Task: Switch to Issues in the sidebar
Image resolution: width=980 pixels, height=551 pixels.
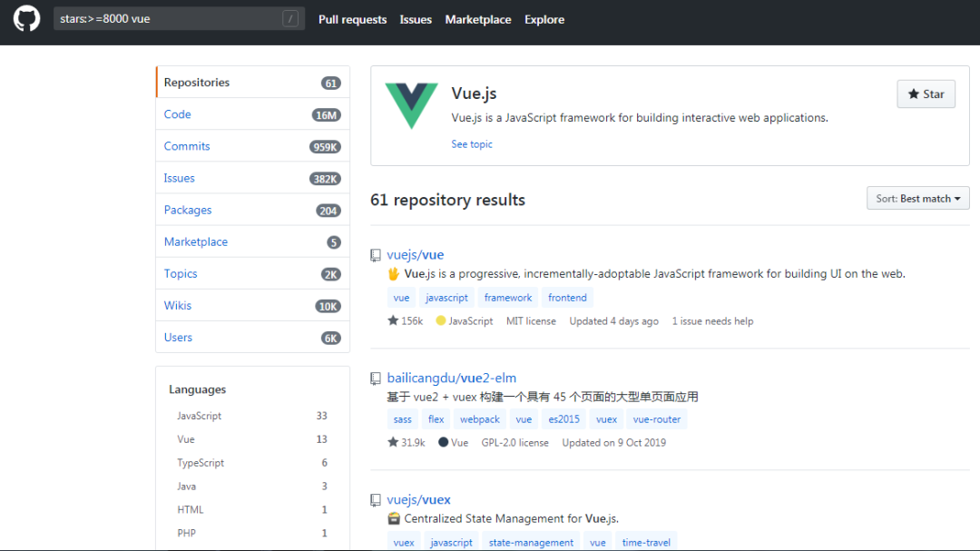Action: click(180, 178)
